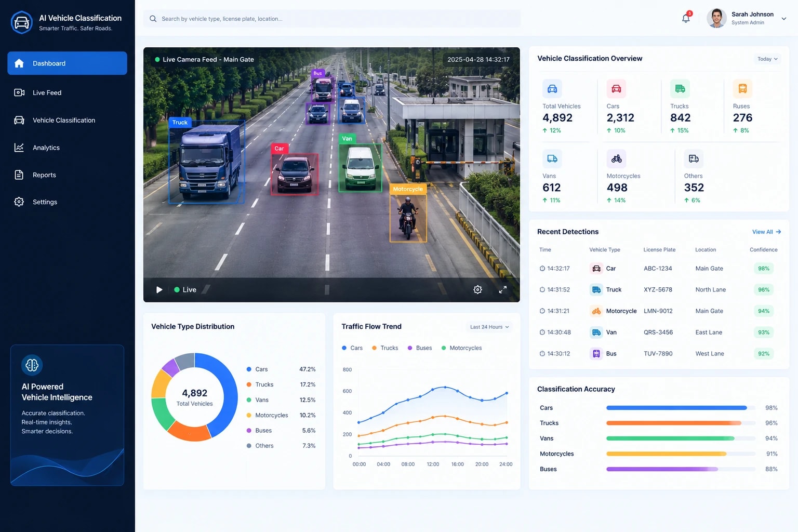Click the Buses stat icon
The image size is (798, 532).
742,89
